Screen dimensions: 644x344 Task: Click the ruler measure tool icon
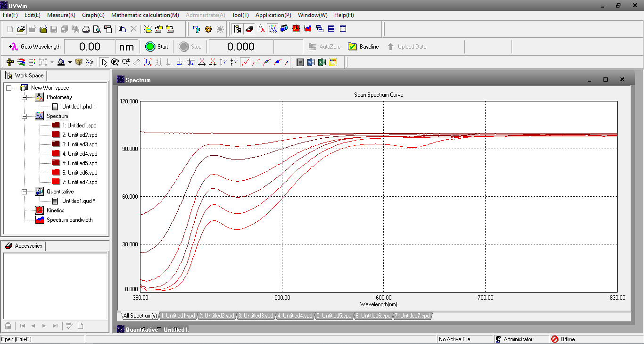coord(136,62)
